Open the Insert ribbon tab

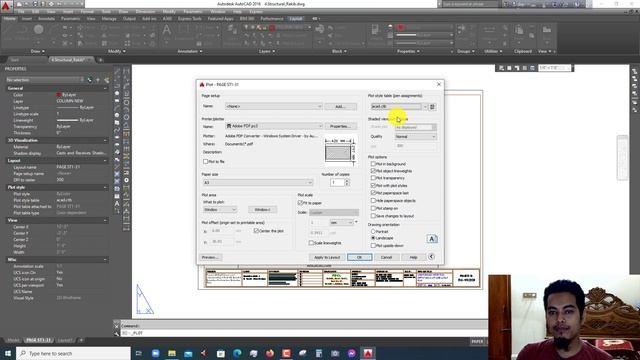point(27,19)
